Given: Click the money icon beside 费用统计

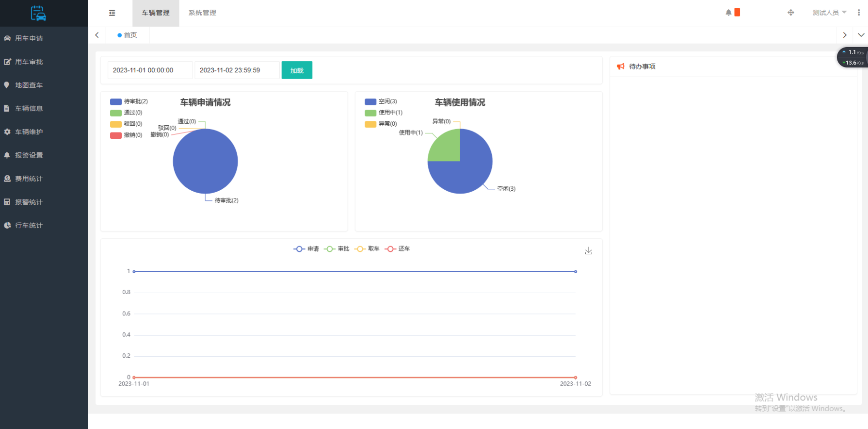Looking at the screenshot, I should click(x=7, y=179).
